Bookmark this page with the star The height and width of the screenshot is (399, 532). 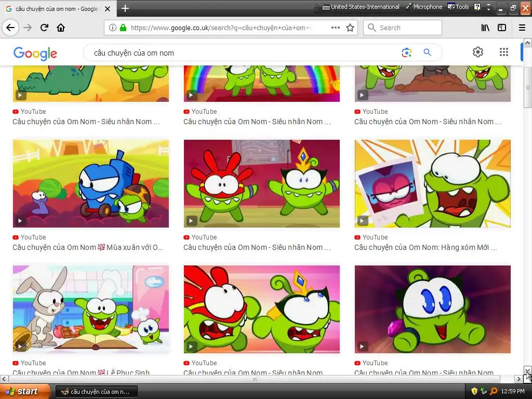[350, 28]
